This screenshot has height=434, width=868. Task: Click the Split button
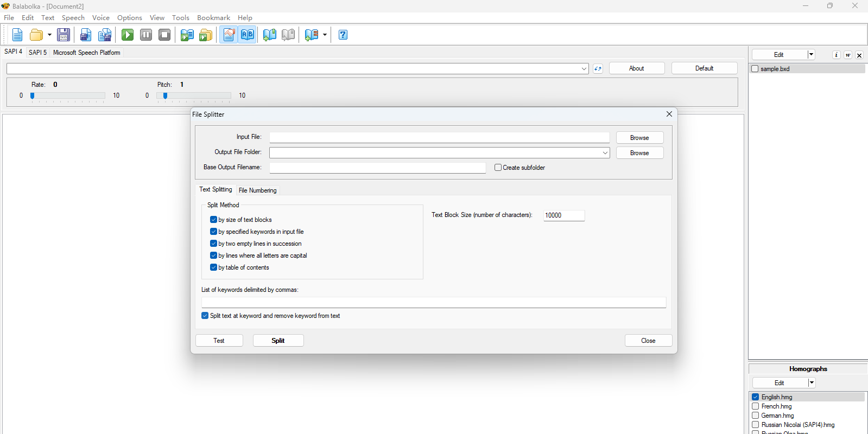tap(278, 341)
